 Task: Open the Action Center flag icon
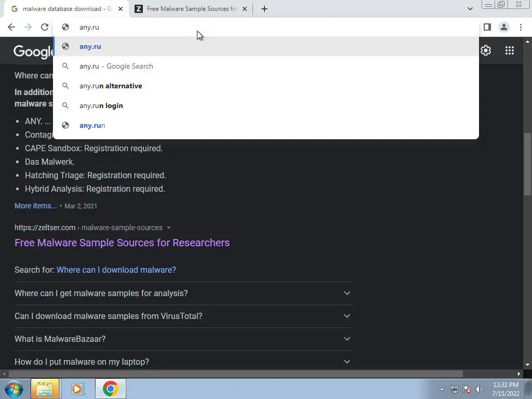[467, 389]
